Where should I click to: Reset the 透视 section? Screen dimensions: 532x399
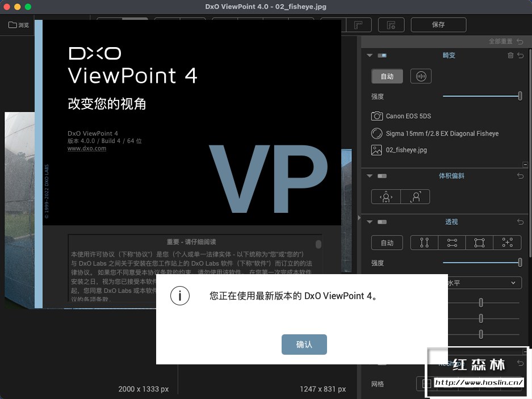click(x=521, y=222)
